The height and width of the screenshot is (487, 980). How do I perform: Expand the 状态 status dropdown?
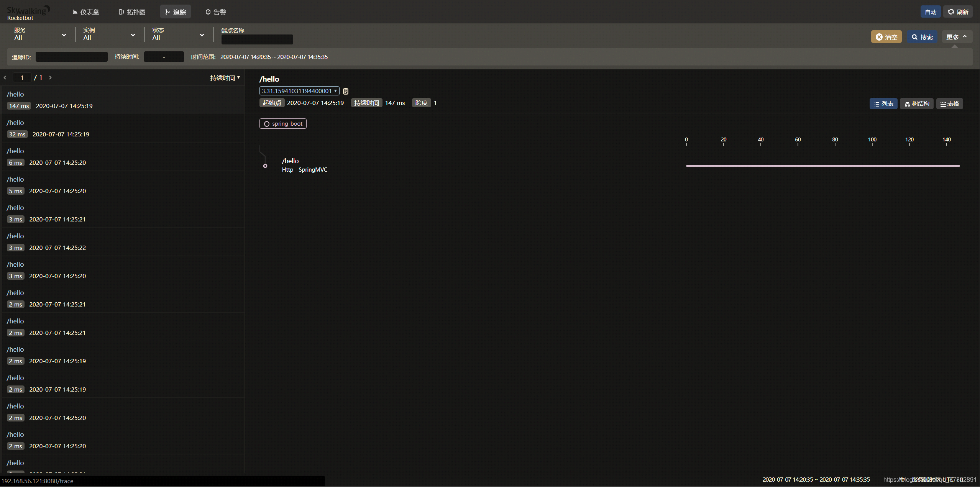tap(178, 34)
